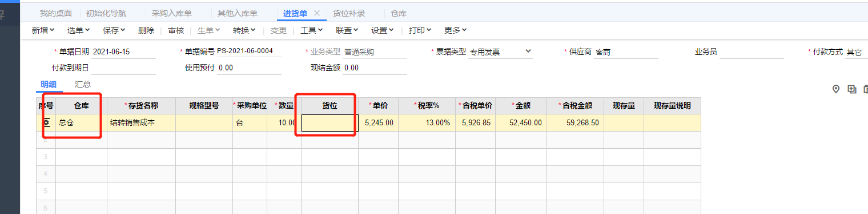Click the 货位 column header
Viewport: 868px width, 214px height.
329,106
